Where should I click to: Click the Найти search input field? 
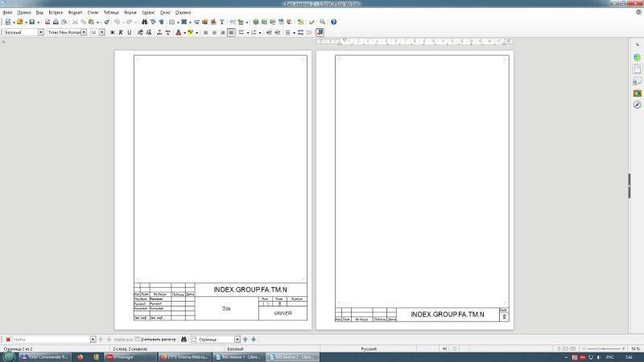pos(51,339)
